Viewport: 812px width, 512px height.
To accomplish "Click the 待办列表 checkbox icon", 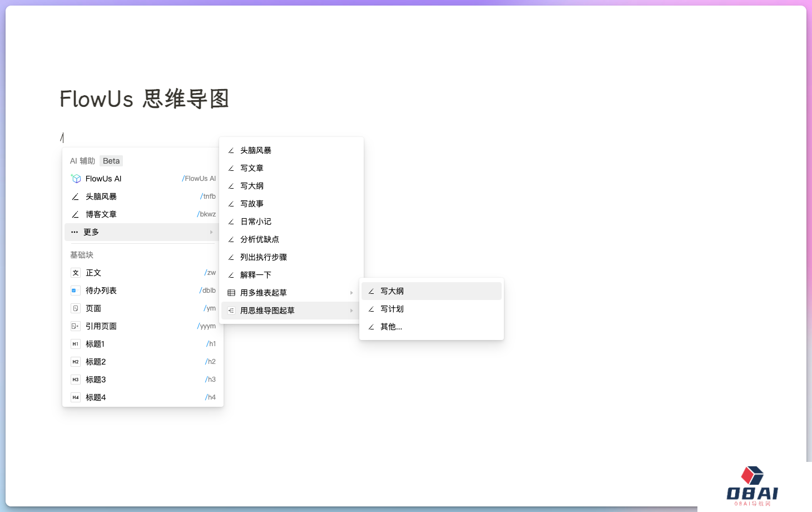I will click(76, 291).
